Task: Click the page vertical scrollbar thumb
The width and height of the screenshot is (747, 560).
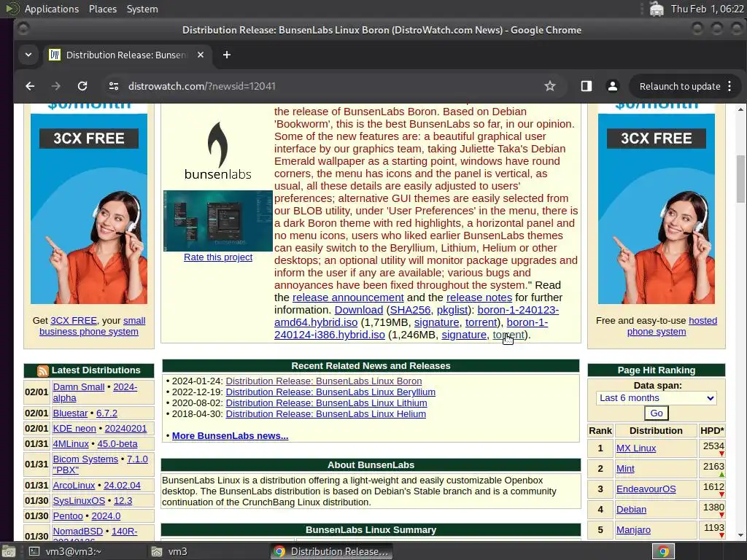Action: tap(741, 179)
